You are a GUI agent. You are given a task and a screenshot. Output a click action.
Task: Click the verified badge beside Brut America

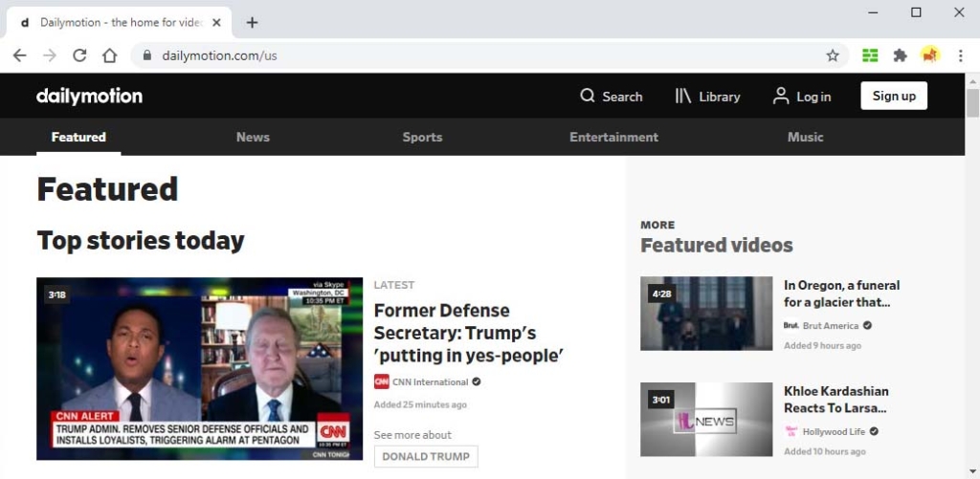coord(867,325)
